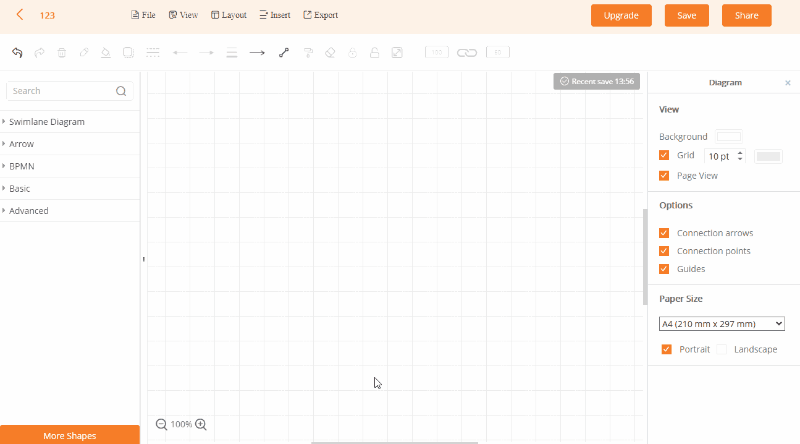Click the Recent save status badge
Screen dimensions: 800x444
click(x=596, y=81)
